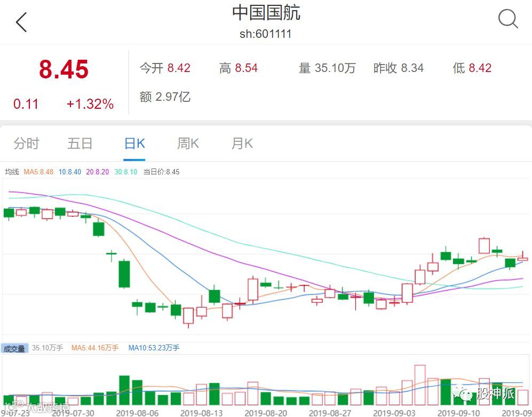Switch to the 分时 tab
The height and width of the screenshot is (417, 532).
pos(27,143)
